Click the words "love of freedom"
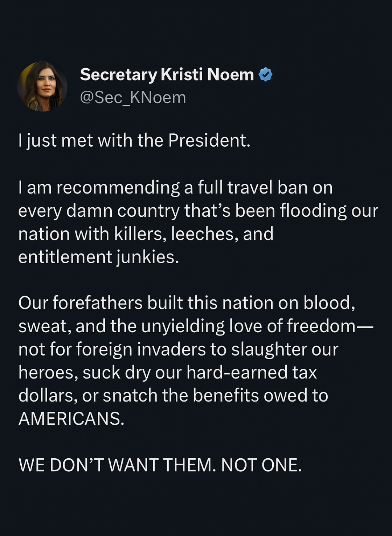 pos(292,326)
